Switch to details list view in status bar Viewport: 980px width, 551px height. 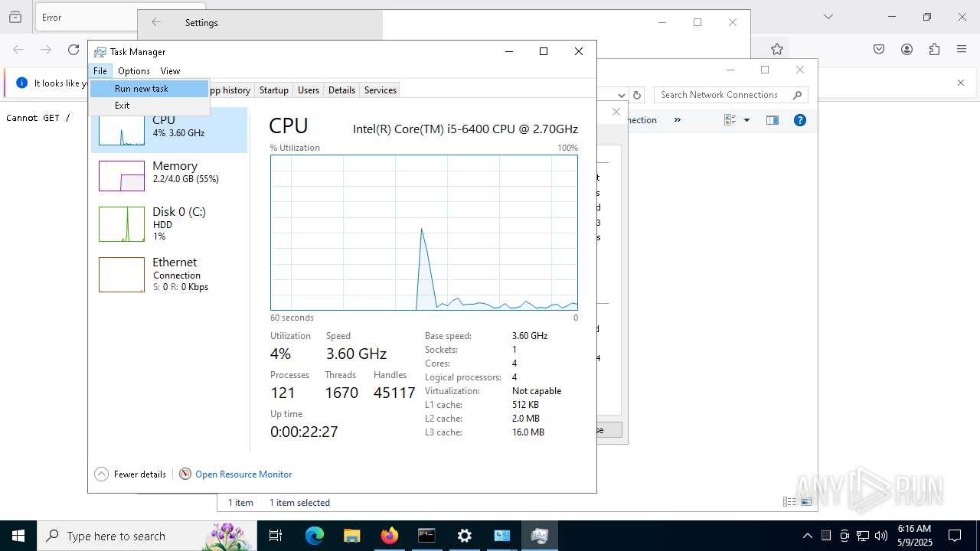(x=789, y=502)
